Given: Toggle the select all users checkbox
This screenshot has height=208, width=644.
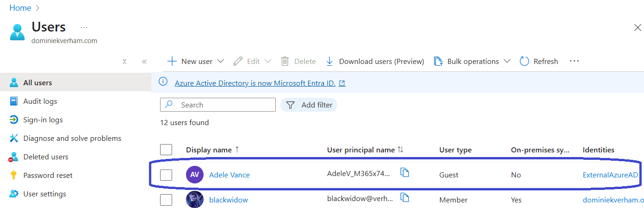Looking at the screenshot, I should pyautogui.click(x=166, y=150).
